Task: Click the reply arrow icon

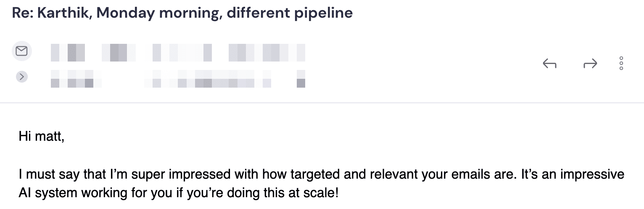Action: [550, 64]
